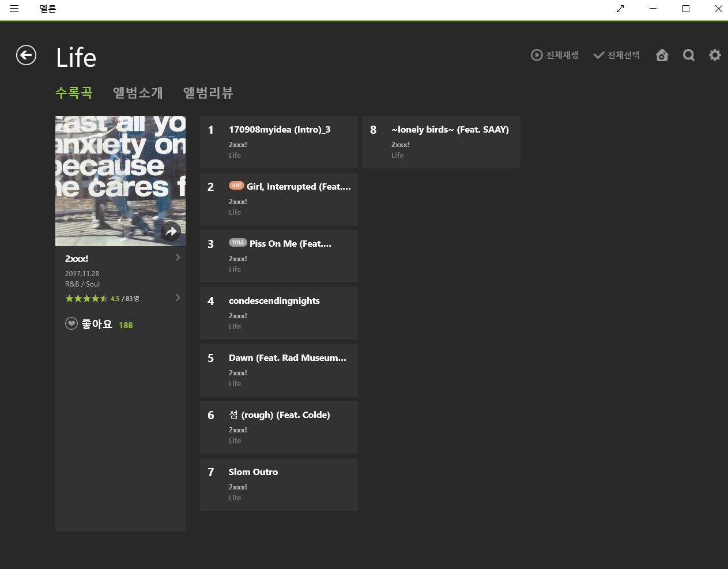Share album using the arrow icon on cover
The height and width of the screenshot is (569, 728).
point(171,232)
